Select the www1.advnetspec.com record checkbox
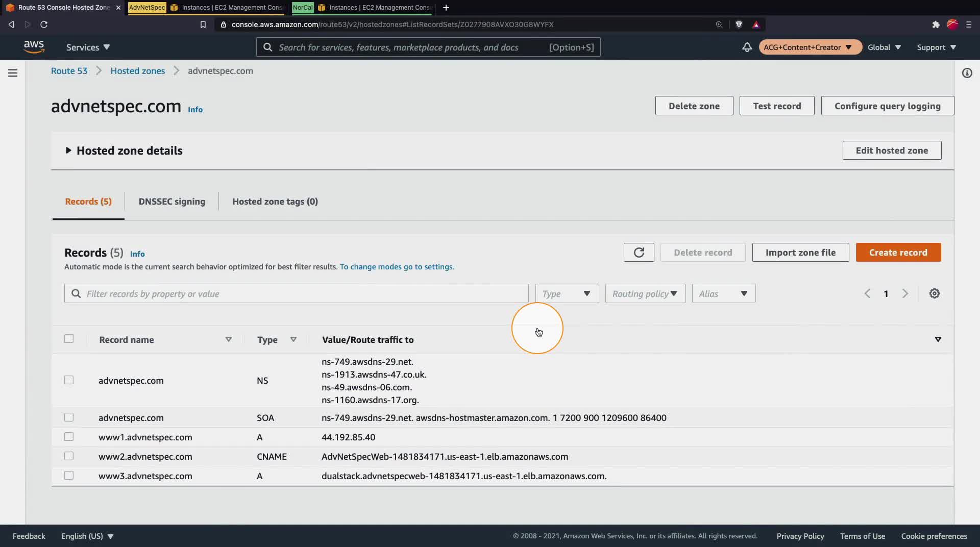 click(69, 437)
